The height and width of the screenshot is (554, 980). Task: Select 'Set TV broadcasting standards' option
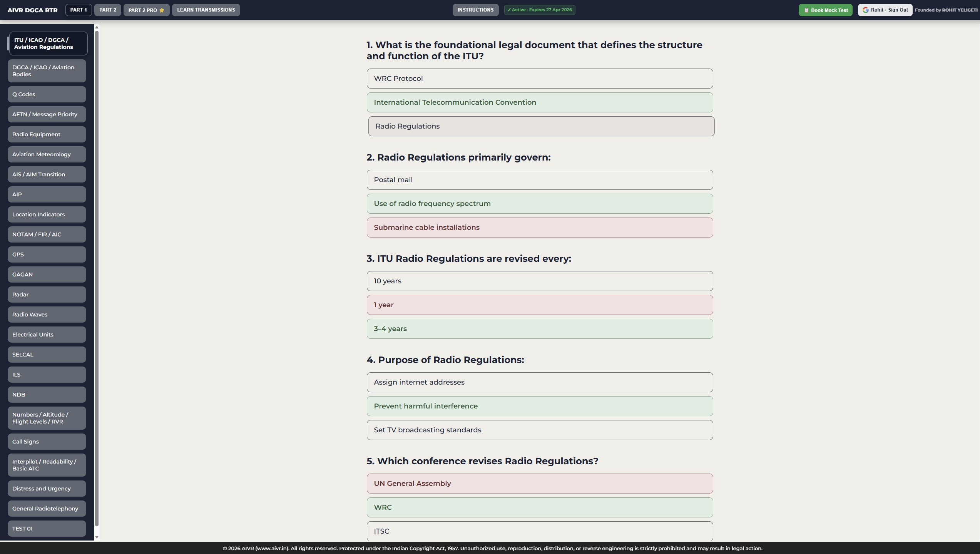coord(539,430)
